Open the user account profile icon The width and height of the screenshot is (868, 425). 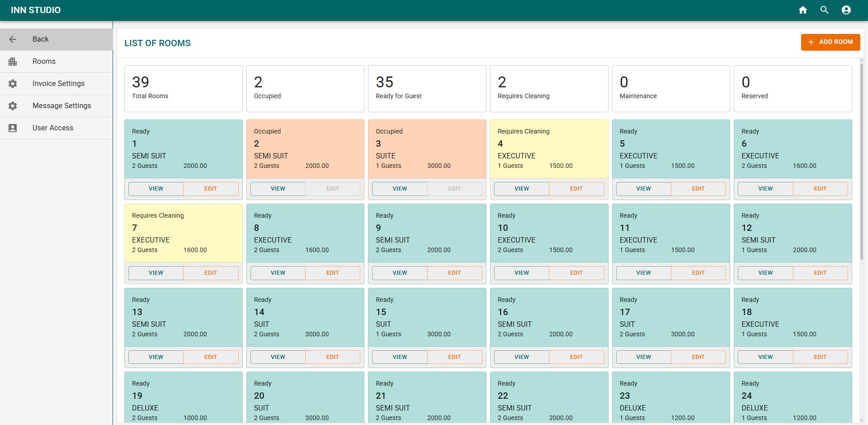coord(846,10)
